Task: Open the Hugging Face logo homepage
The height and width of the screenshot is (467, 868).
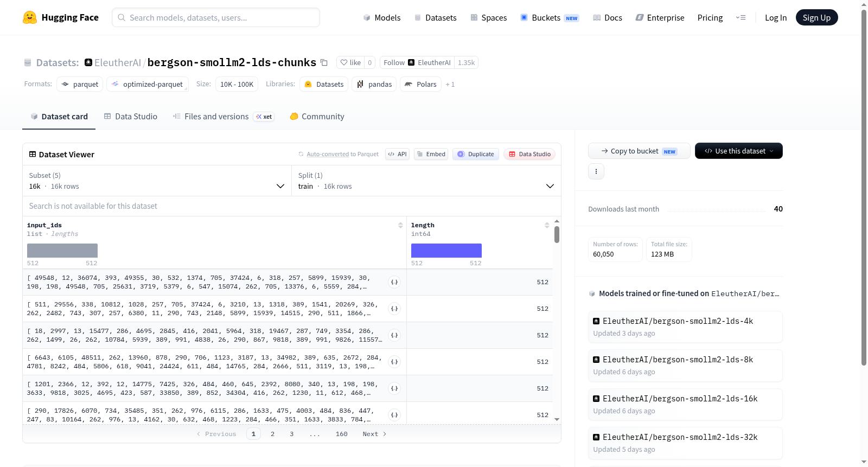Action: (x=61, y=17)
